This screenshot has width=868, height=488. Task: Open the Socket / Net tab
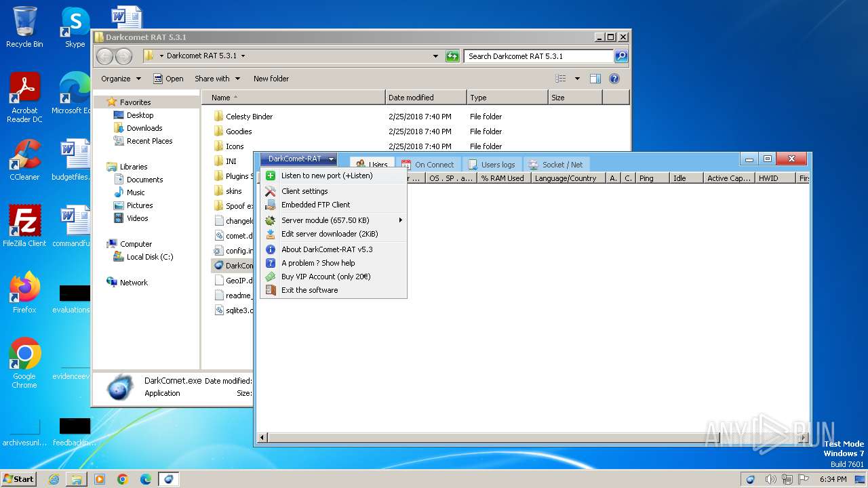coord(556,164)
